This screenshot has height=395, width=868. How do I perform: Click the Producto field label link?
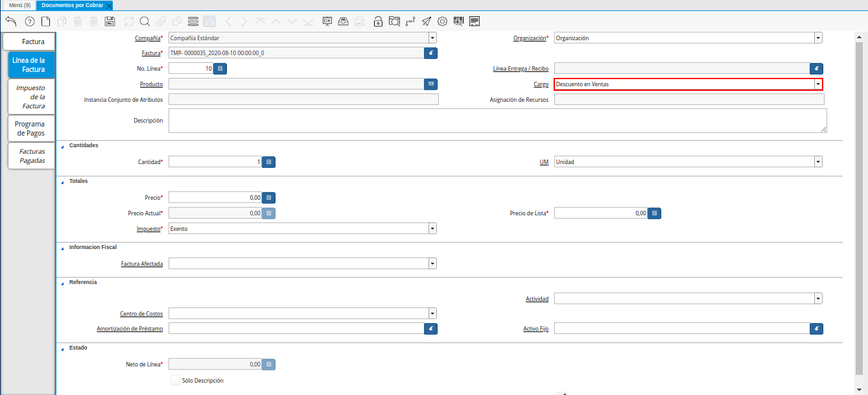151,84
